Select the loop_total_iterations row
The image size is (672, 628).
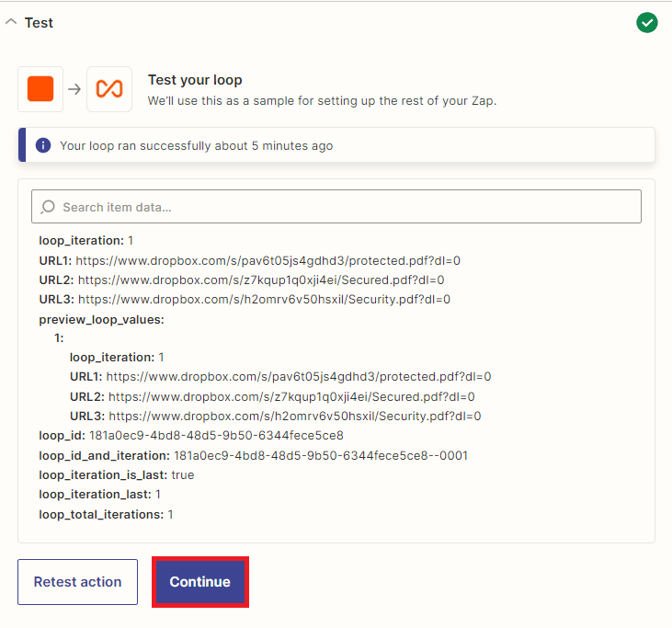(x=106, y=514)
